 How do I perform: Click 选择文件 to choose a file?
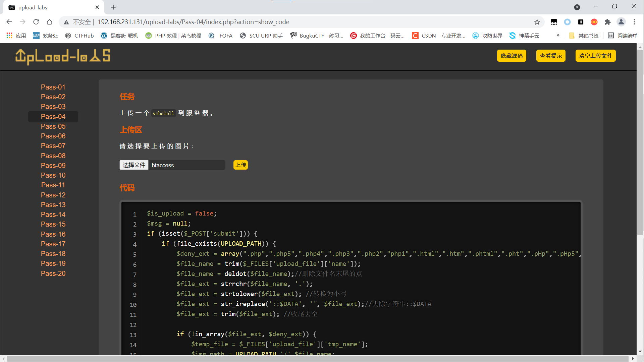134,165
